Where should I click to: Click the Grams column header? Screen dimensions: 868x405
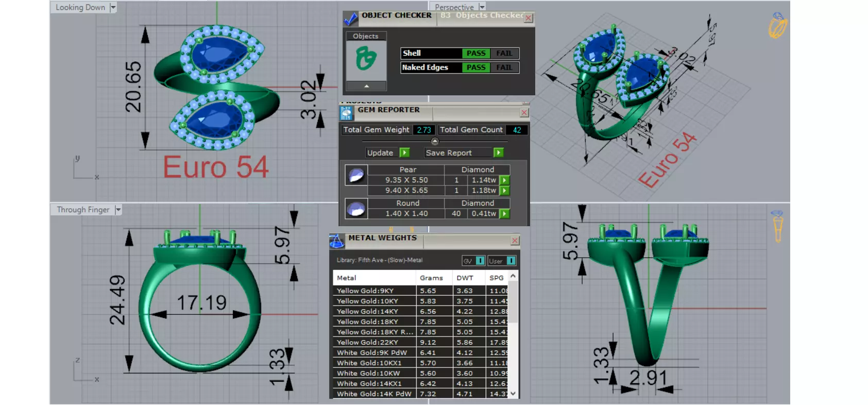pyautogui.click(x=434, y=278)
